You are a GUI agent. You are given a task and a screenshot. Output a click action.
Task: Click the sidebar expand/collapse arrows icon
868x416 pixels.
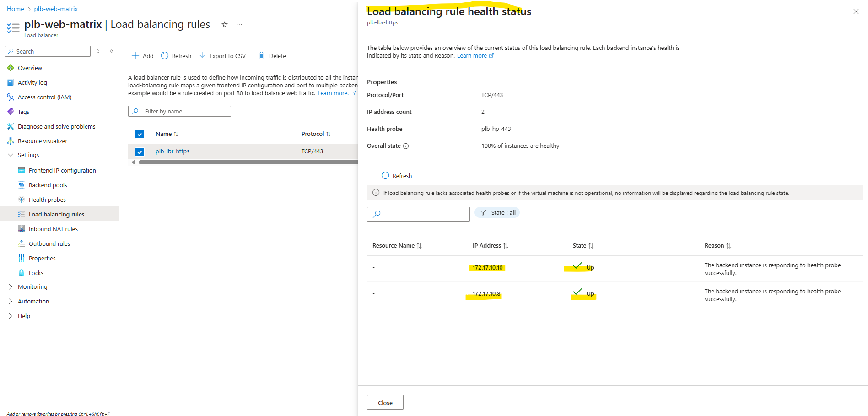(98, 51)
